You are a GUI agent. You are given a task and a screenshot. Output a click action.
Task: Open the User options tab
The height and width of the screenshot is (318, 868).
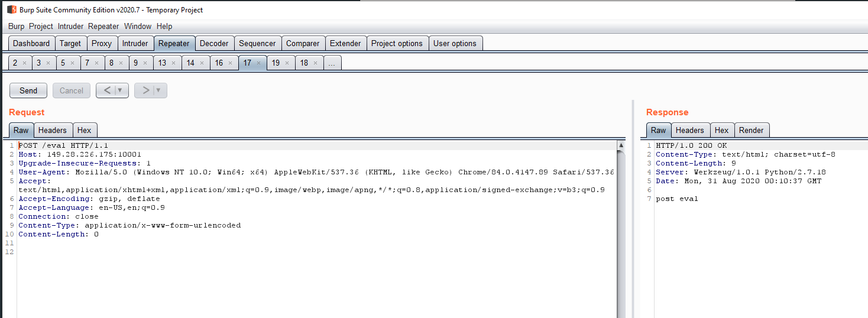click(x=455, y=43)
